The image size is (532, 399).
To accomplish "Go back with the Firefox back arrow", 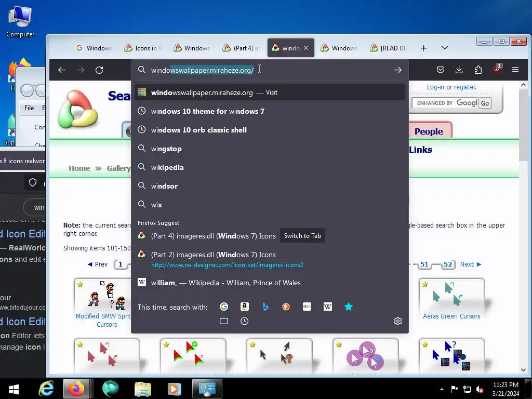I will [62, 70].
